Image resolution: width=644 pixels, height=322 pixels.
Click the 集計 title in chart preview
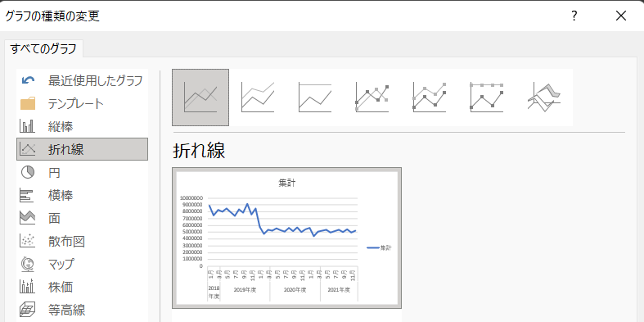286,184
